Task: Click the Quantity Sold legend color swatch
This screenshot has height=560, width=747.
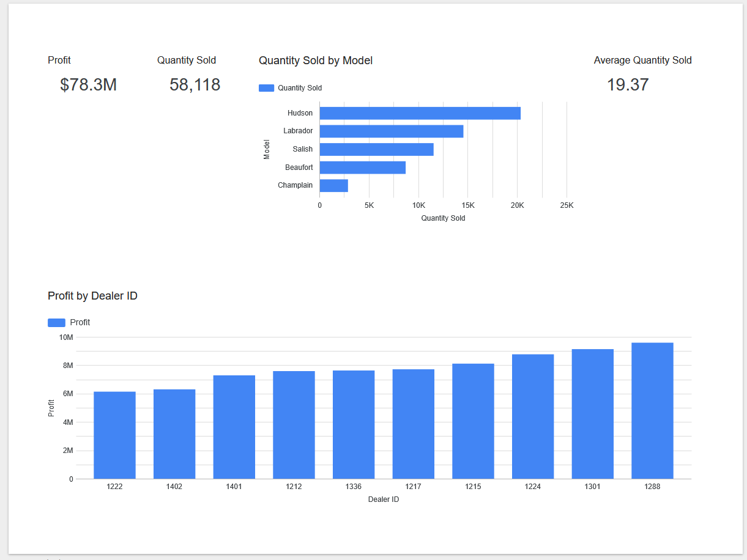Action: tap(266, 87)
